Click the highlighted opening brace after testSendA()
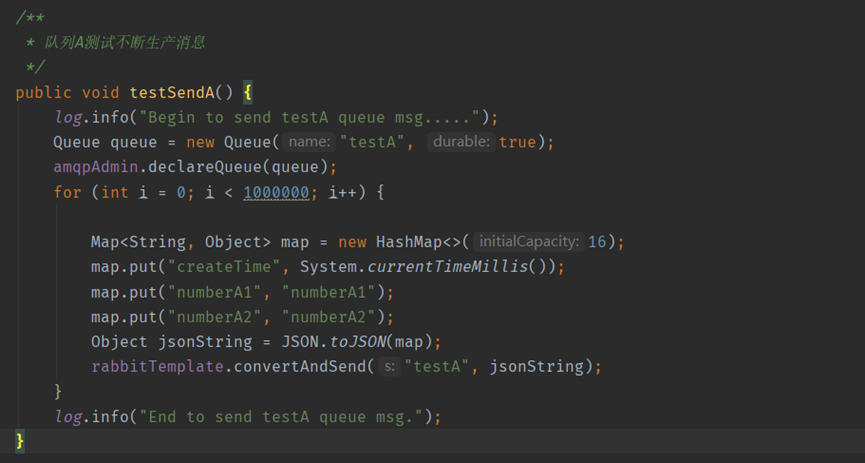Screen dimensions: 865x463 pos(247,92)
